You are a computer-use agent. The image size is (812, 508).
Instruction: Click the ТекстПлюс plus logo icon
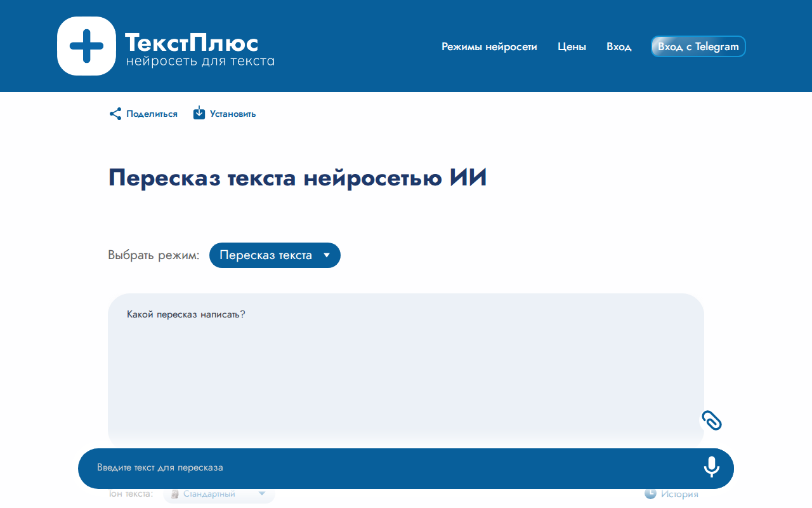tap(86, 46)
